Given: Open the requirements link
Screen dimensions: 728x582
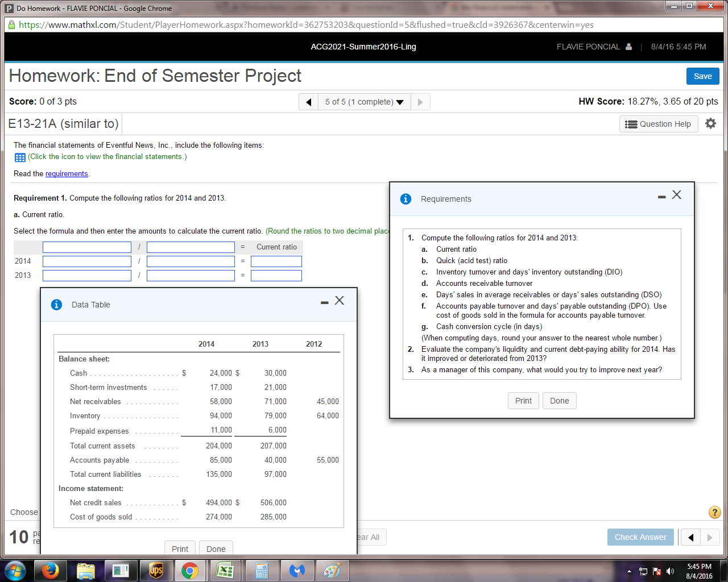Looking at the screenshot, I should tap(67, 174).
